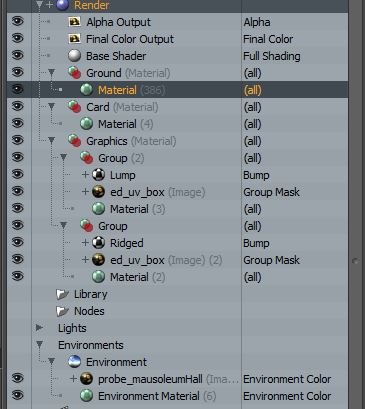The height and width of the screenshot is (409, 365).
Task: Click the Final Color Output icon
Action: 74,39
